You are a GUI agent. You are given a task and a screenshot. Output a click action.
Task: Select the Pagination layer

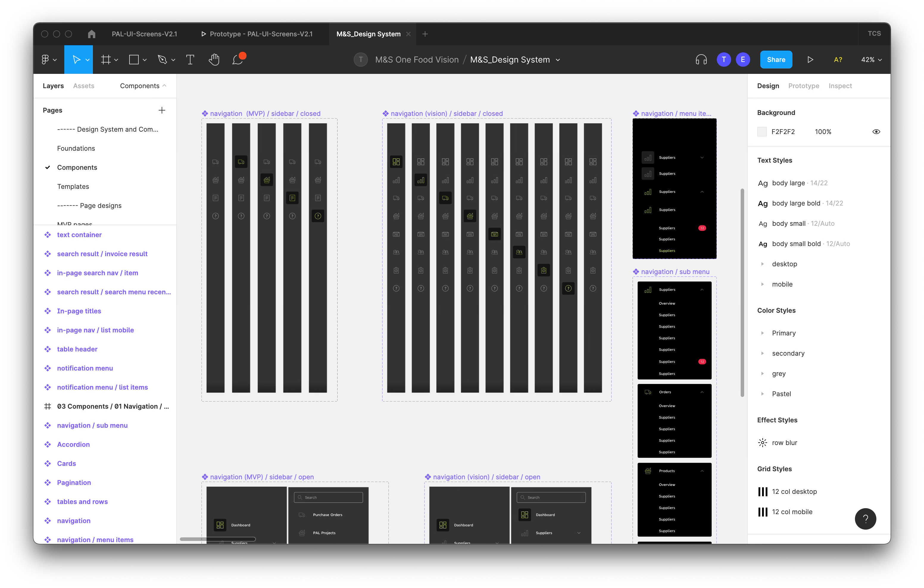(x=74, y=483)
